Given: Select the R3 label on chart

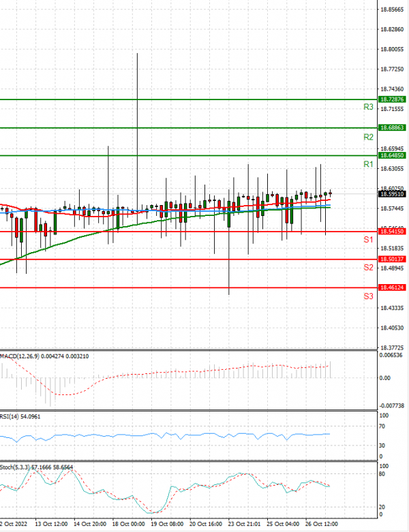Looking at the screenshot, I should 368,107.
